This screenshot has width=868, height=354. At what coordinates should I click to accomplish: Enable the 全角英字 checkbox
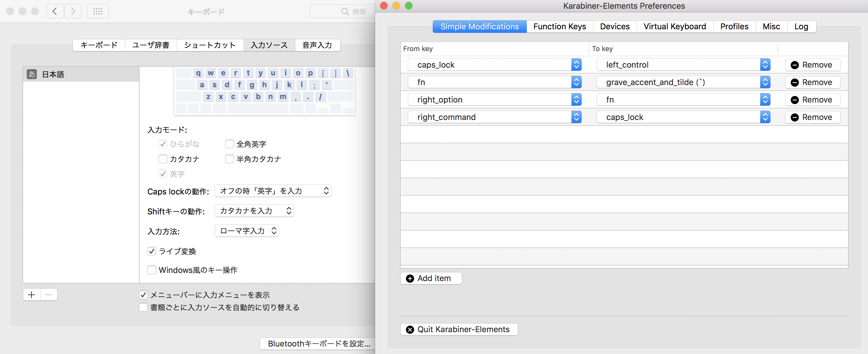pos(230,144)
